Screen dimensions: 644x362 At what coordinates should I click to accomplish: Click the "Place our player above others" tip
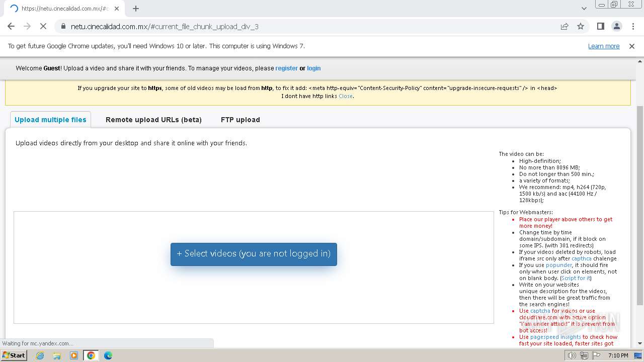click(566, 222)
